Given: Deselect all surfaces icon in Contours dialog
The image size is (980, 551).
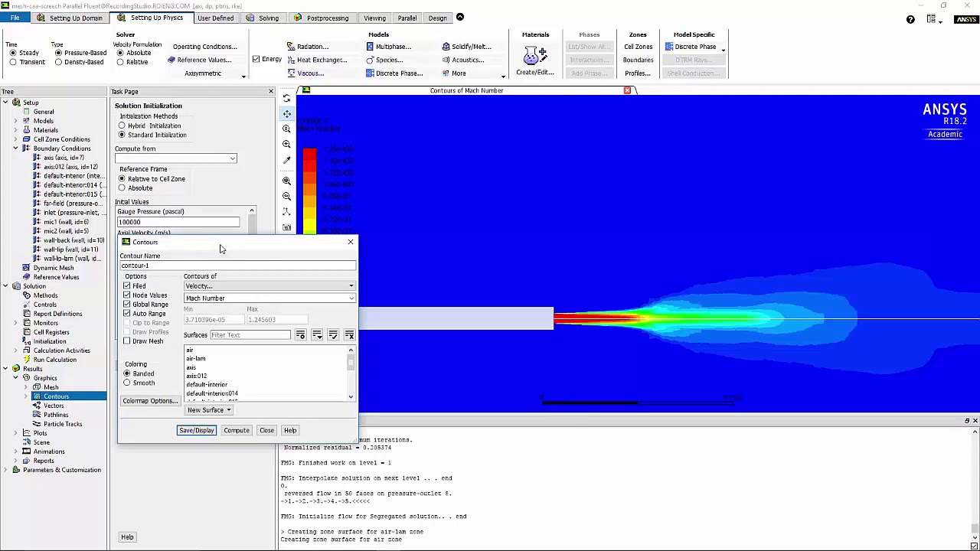Looking at the screenshot, I should pos(349,335).
